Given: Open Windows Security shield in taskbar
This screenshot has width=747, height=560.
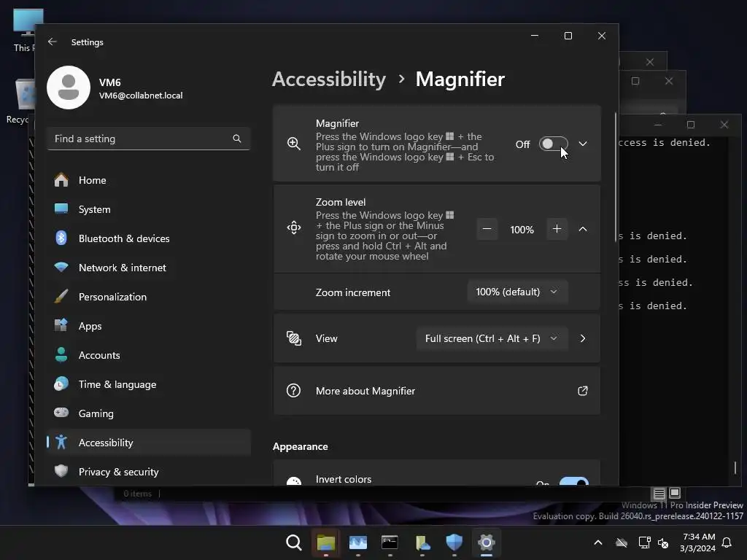Looking at the screenshot, I should click(x=454, y=542).
